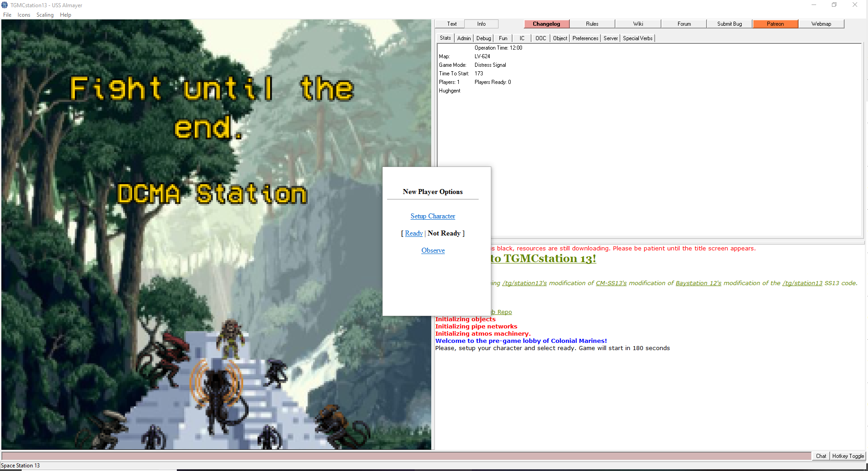868x471 pixels.
Task: Open the Rules page
Action: 592,24
